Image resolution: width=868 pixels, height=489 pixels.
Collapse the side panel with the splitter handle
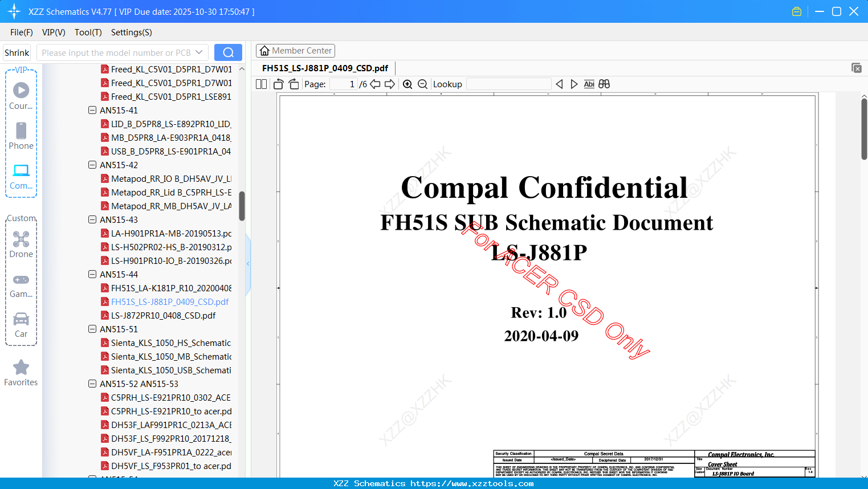pos(248,264)
